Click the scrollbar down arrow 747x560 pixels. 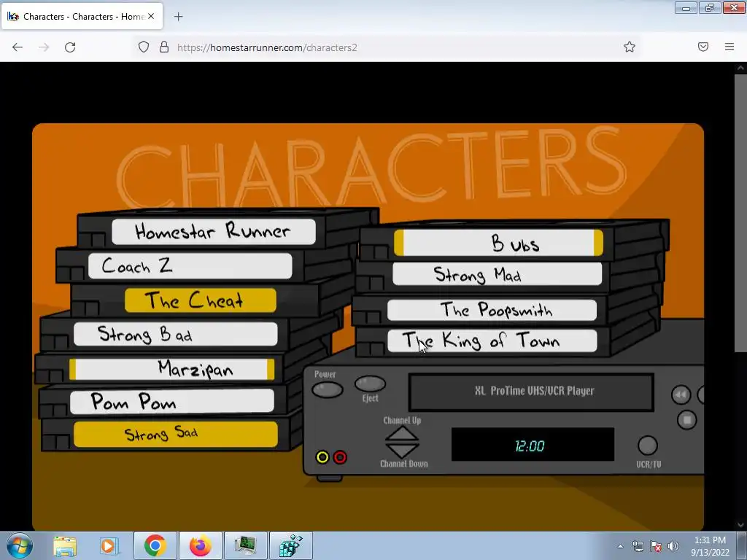click(x=740, y=525)
